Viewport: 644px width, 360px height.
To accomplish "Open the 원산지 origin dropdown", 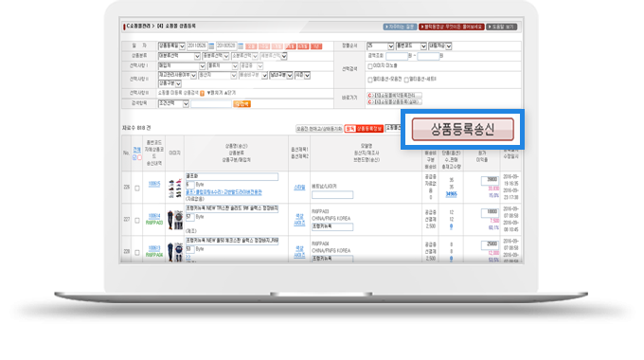I will coord(217,76).
